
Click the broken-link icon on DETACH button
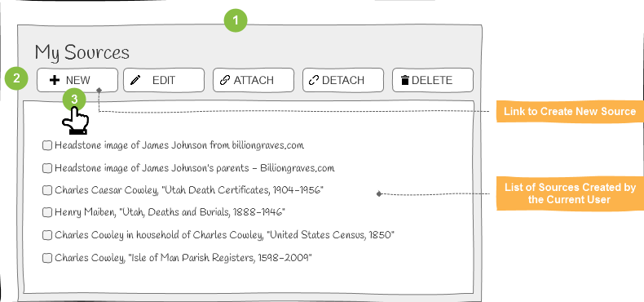pyautogui.click(x=314, y=80)
